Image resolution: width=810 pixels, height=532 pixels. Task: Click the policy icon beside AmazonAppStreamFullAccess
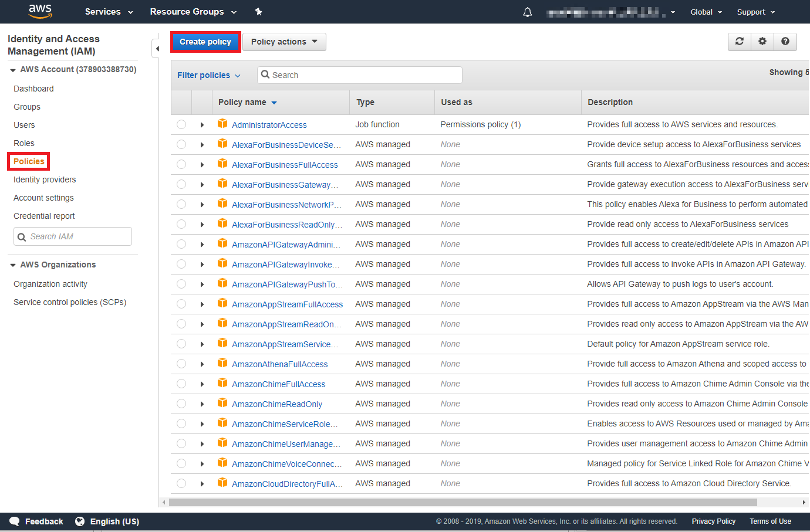pyautogui.click(x=222, y=303)
